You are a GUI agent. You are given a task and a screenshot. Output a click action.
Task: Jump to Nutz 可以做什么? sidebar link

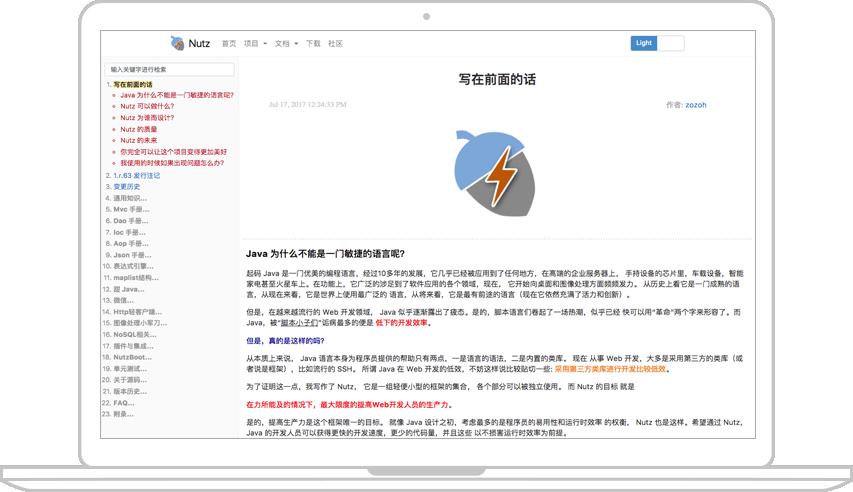[x=147, y=106]
